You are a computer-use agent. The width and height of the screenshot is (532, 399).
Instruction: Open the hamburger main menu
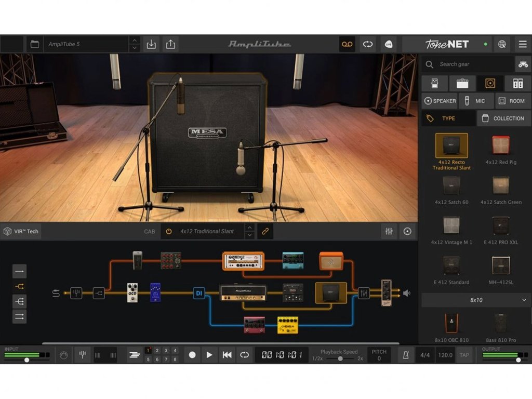coord(522,44)
